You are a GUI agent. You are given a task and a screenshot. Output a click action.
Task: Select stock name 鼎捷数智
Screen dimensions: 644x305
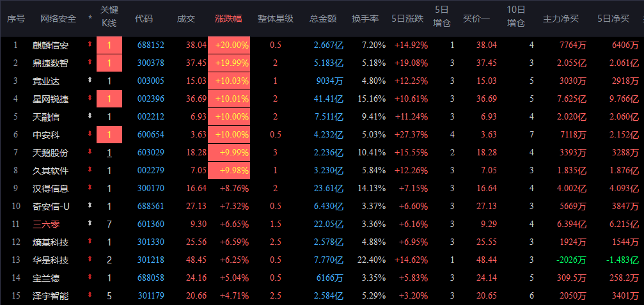(x=51, y=63)
